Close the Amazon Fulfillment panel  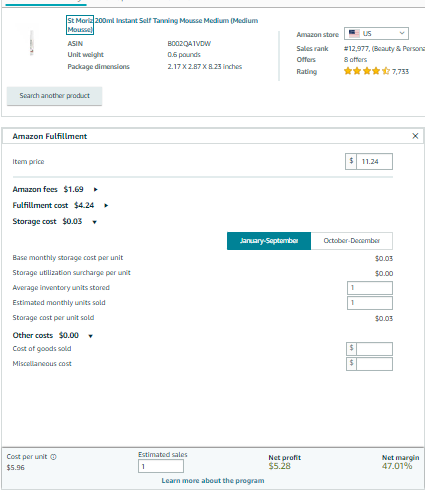(x=415, y=136)
